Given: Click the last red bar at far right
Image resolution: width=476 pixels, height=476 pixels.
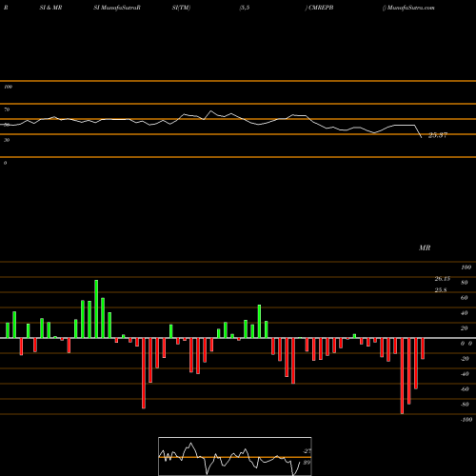Looking at the screenshot, I should pos(423,348).
